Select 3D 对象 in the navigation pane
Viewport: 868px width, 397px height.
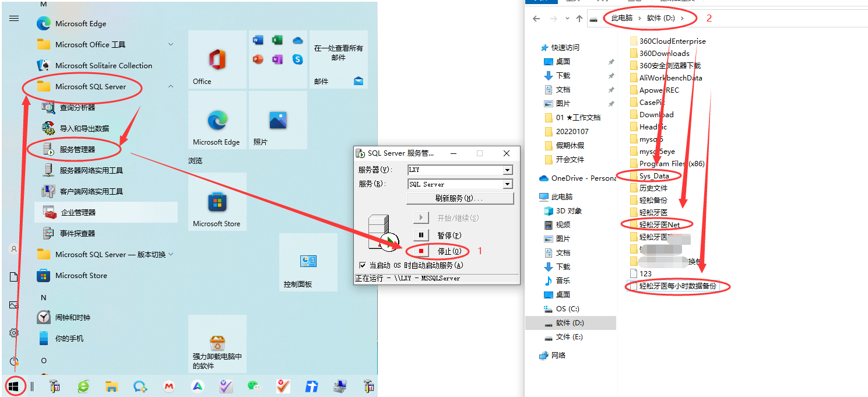point(569,211)
